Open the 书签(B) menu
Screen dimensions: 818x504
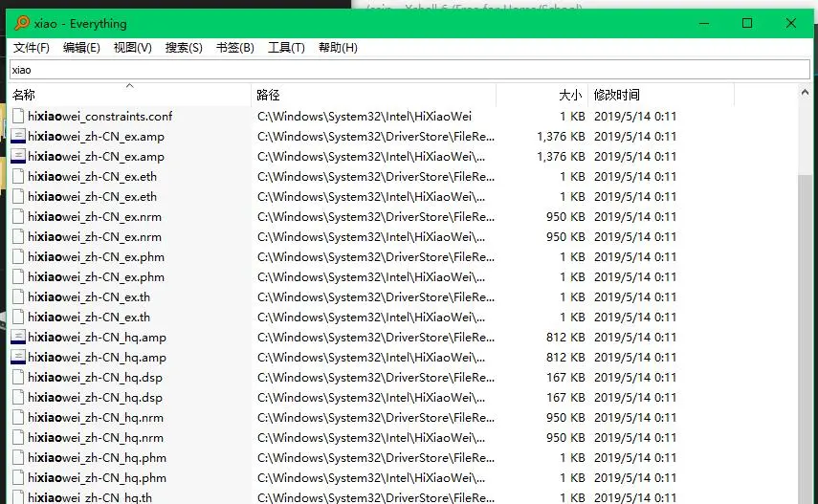click(x=234, y=48)
